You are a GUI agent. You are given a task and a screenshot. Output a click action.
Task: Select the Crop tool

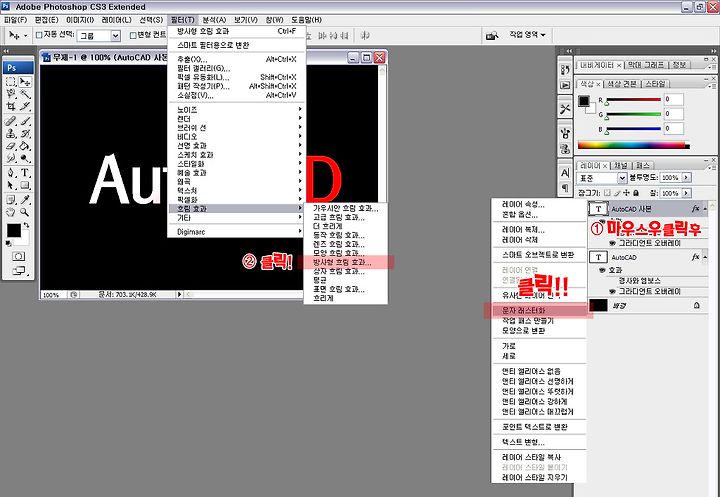[x=11, y=107]
